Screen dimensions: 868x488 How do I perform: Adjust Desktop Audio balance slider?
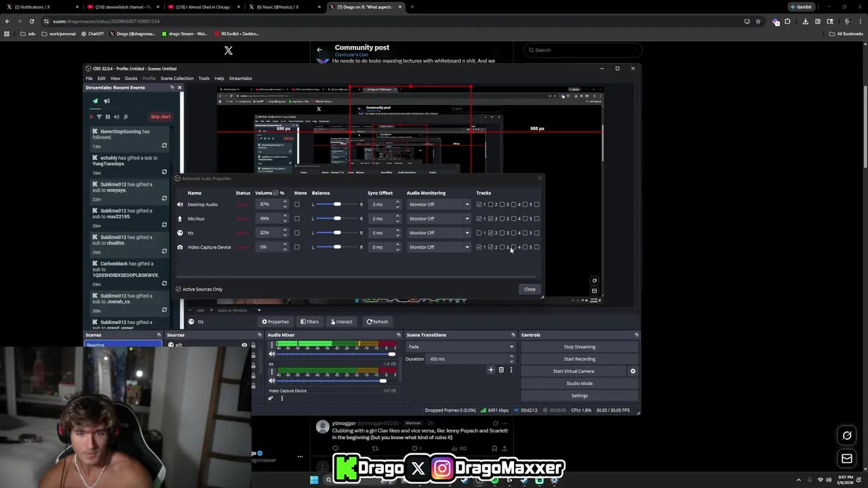click(x=337, y=204)
